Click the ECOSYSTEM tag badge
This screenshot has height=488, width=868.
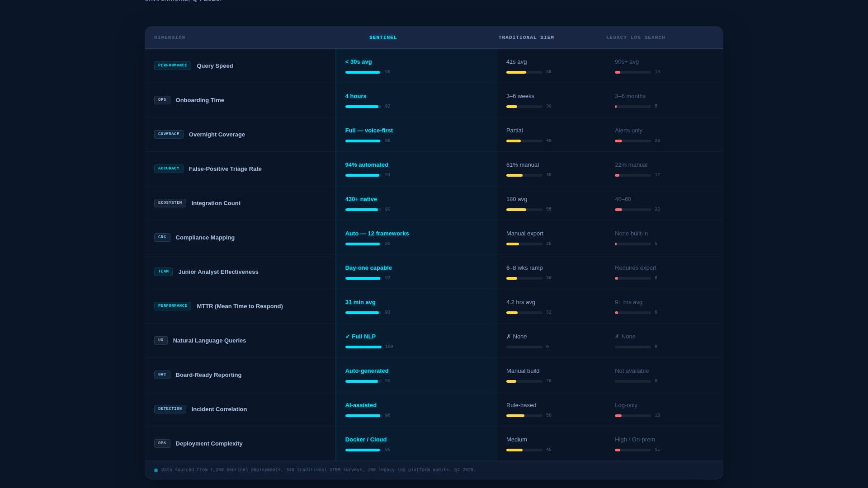(x=170, y=203)
